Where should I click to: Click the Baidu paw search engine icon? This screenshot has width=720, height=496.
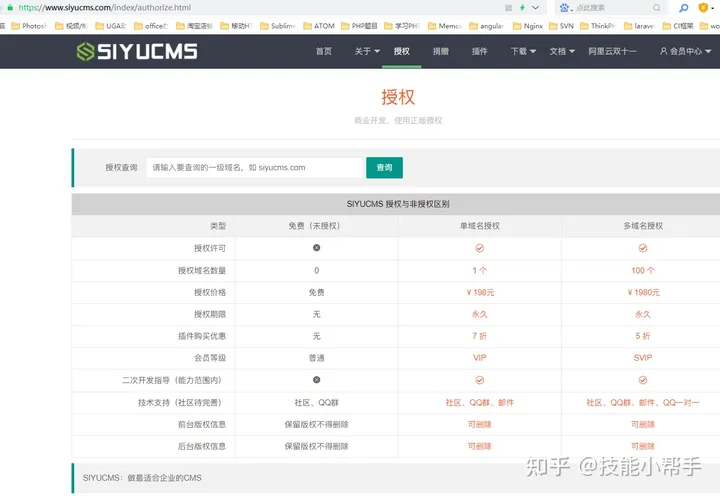[x=564, y=7]
